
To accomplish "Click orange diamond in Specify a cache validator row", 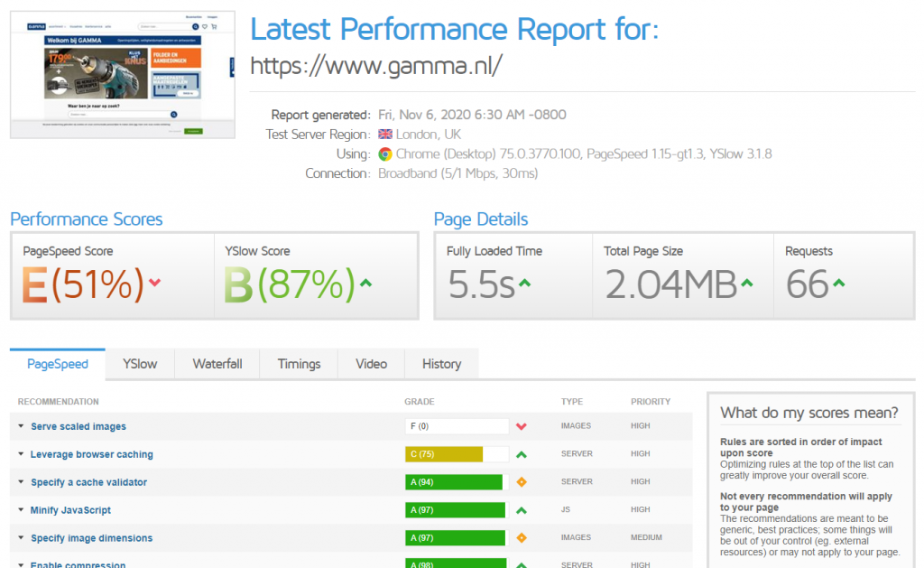I will click(521, 482).
